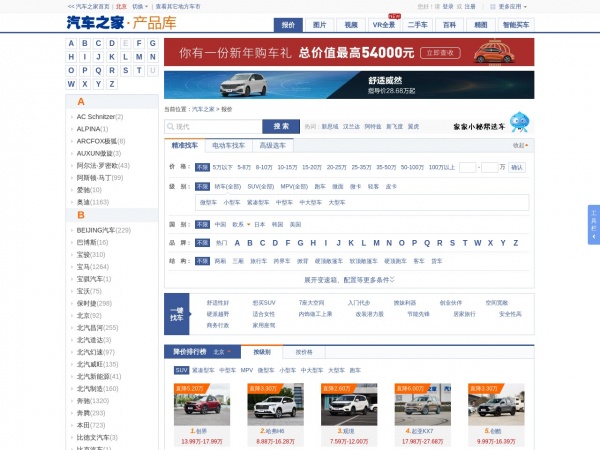Jump to letter W in brand index
Screen dimensions: 600x450
click(x=71, y=84)
